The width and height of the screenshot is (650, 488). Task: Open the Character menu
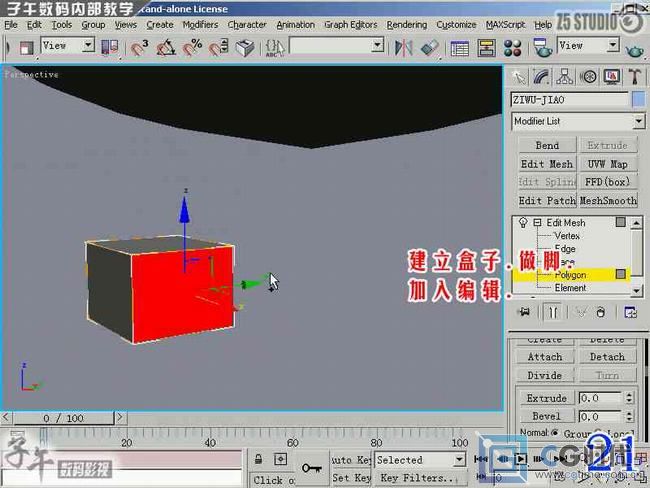pos(247,25)
